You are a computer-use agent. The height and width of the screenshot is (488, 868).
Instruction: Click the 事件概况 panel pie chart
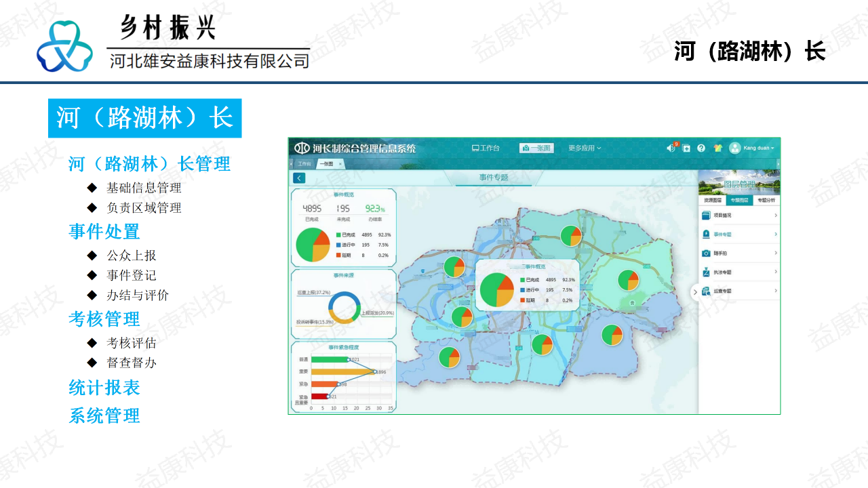pyautogui.click(x=313, y=245)
